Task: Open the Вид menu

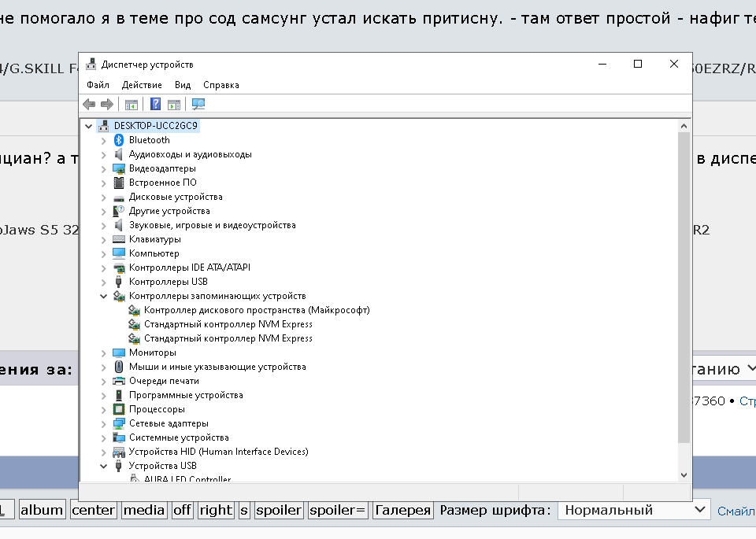Action: (183, 85)
